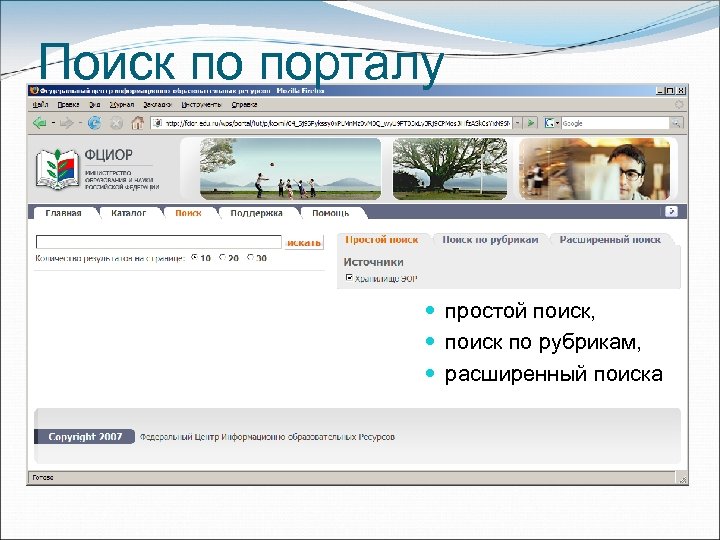
Task: Click the throbber activity icon in menu bar
Action: [679, 105]
